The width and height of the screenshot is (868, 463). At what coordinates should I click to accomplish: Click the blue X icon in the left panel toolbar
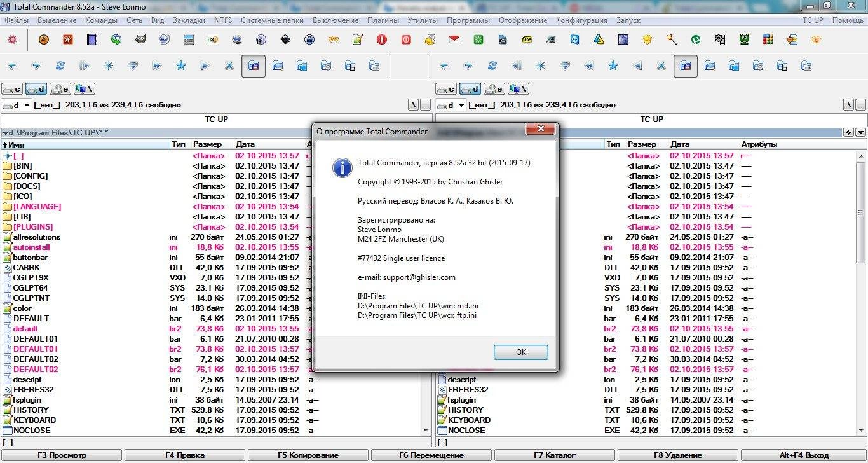click(x=229, y=66)
